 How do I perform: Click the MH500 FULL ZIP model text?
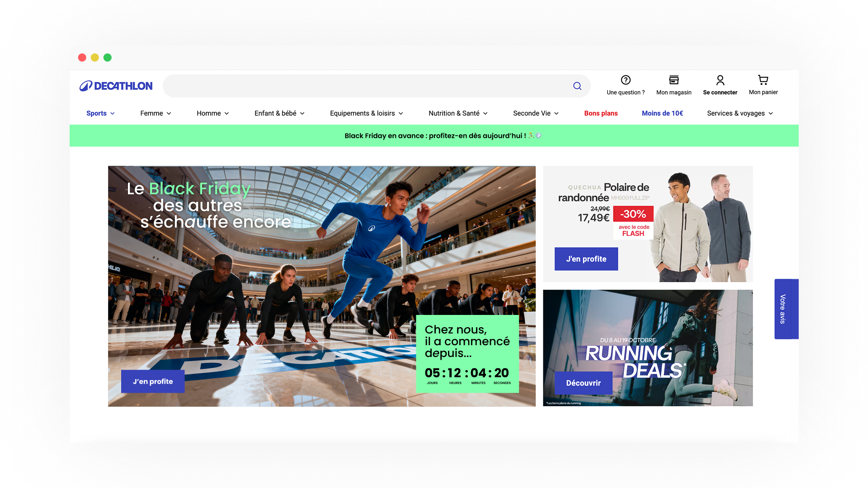click(630, 198)
